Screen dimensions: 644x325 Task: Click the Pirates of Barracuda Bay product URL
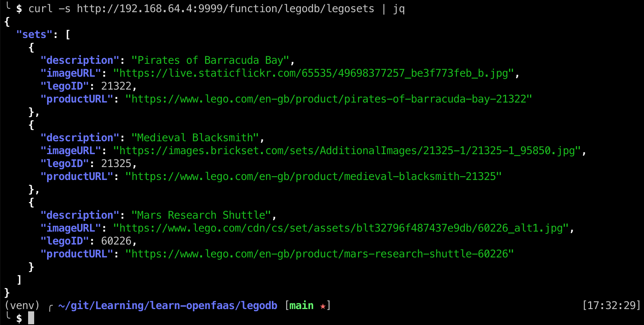point(328,99)
